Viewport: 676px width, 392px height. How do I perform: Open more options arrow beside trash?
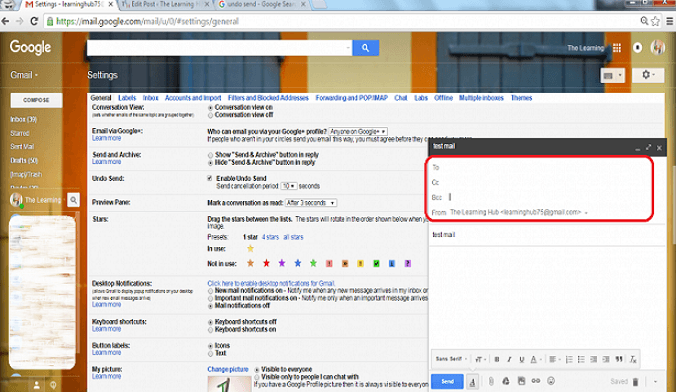[x=655, y=382]
